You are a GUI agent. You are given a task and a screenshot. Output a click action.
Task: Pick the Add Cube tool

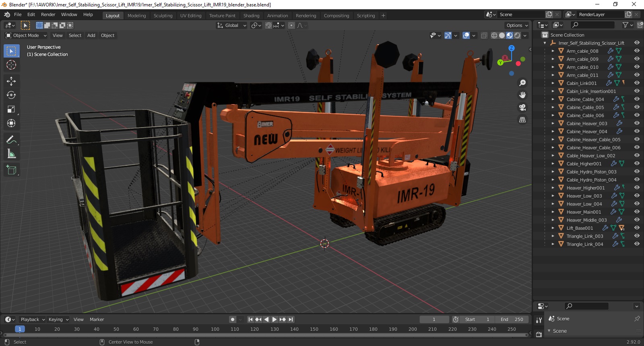pos(11,170)
